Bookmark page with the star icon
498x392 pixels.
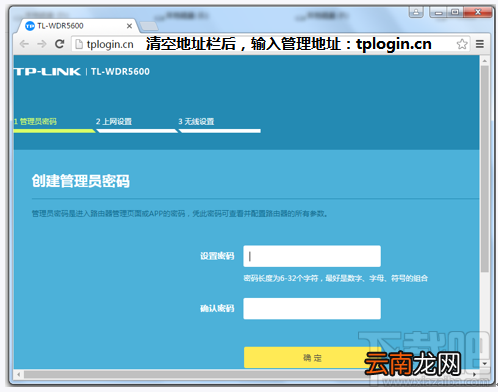(x=462, y=44)
